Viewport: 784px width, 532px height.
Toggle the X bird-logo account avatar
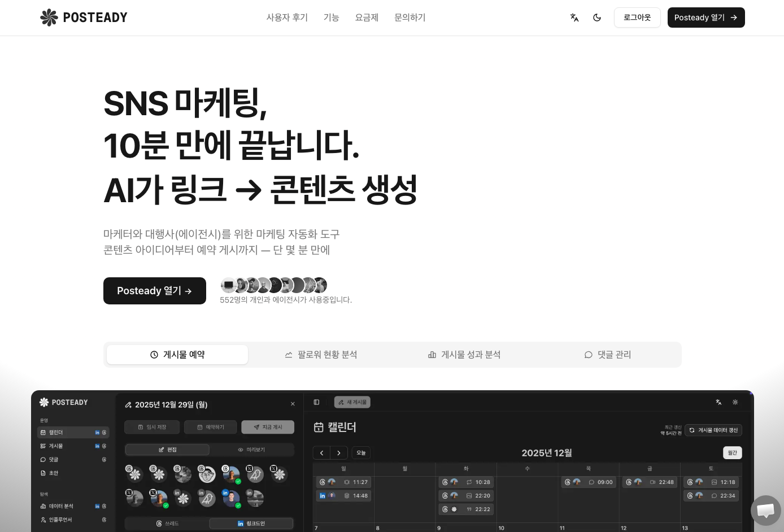(255, 474)
